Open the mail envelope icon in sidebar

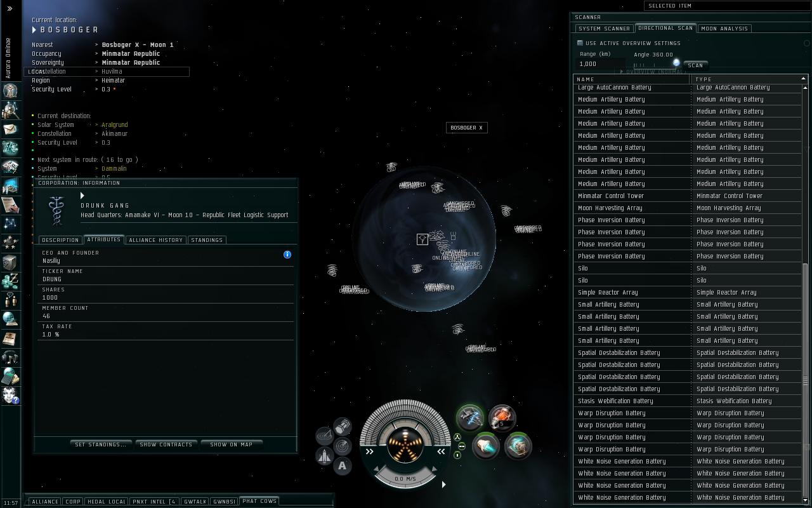tap(10, 129)
